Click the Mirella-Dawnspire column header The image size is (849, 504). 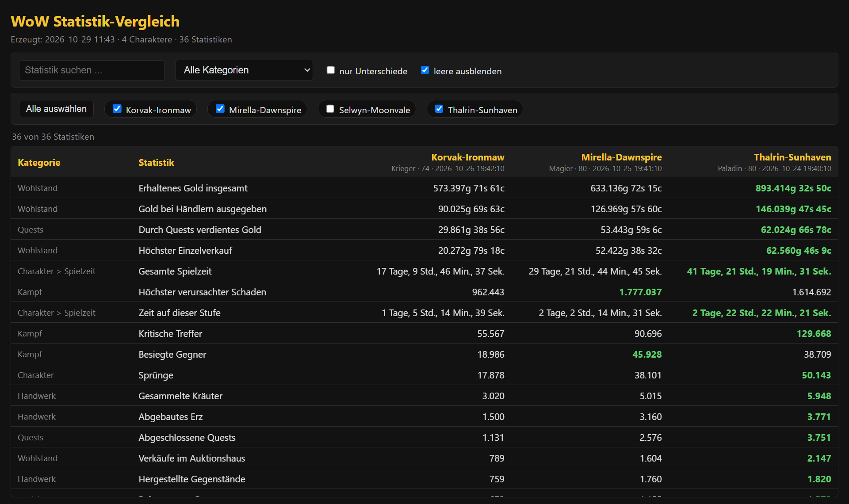click(x=621, y=157)
